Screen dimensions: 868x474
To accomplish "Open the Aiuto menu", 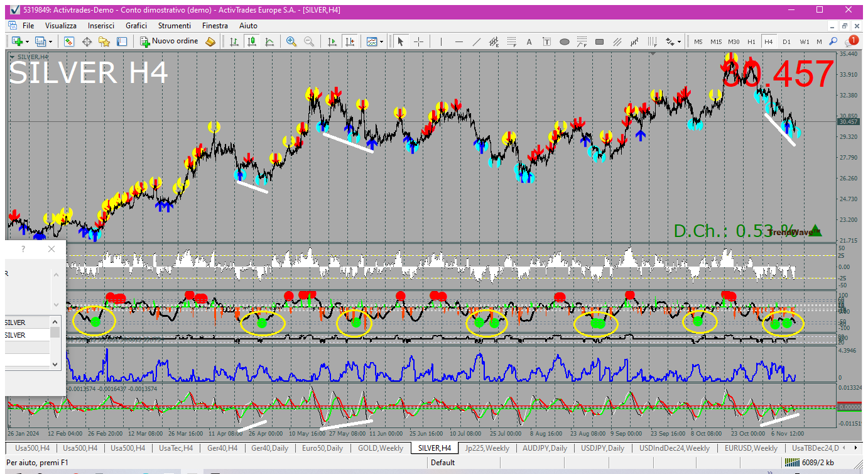I will (248, 26).
